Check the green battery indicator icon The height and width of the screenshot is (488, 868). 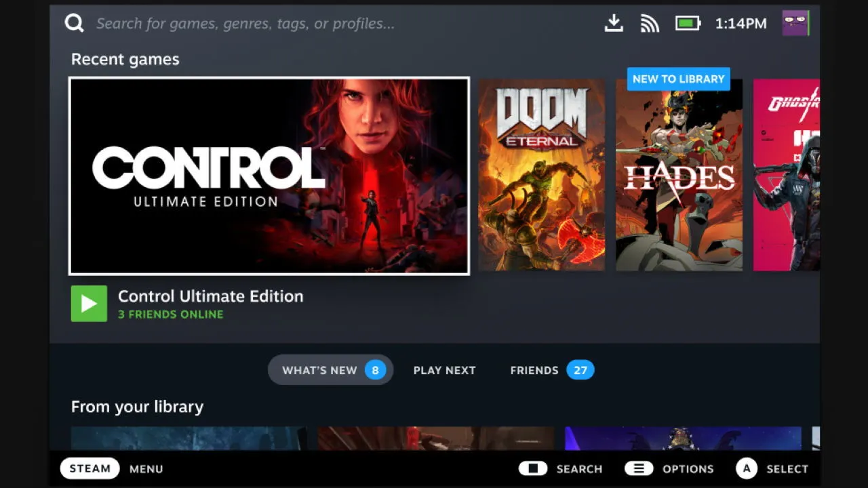click(688, 24)
